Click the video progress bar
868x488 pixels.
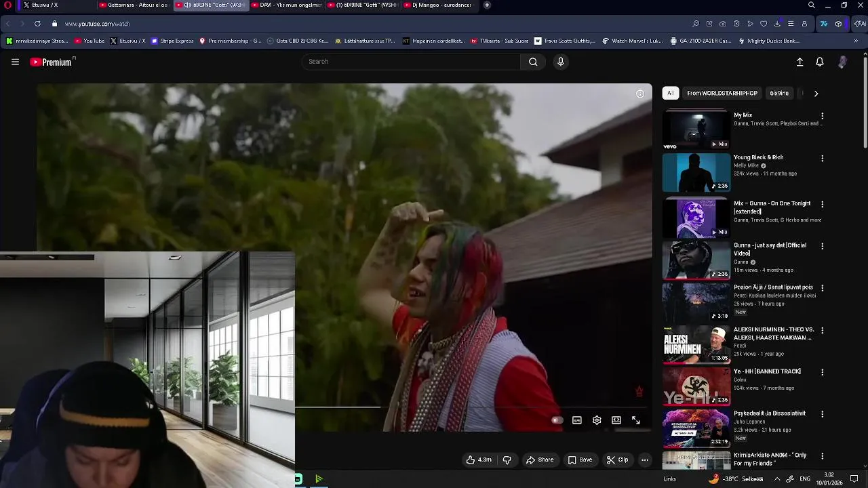click(473, 407)
